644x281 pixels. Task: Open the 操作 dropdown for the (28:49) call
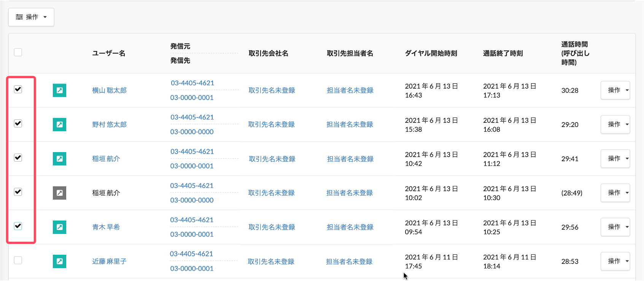[x=615, y=193]
